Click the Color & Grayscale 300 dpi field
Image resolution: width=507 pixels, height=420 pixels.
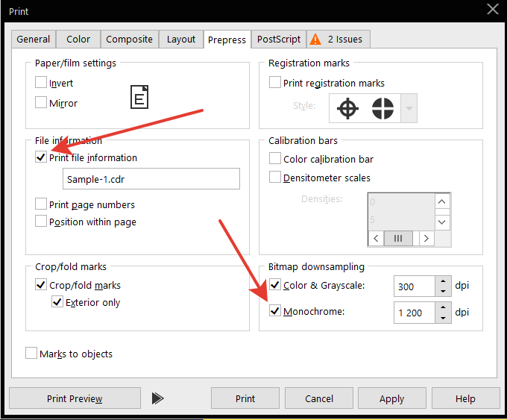415,286
